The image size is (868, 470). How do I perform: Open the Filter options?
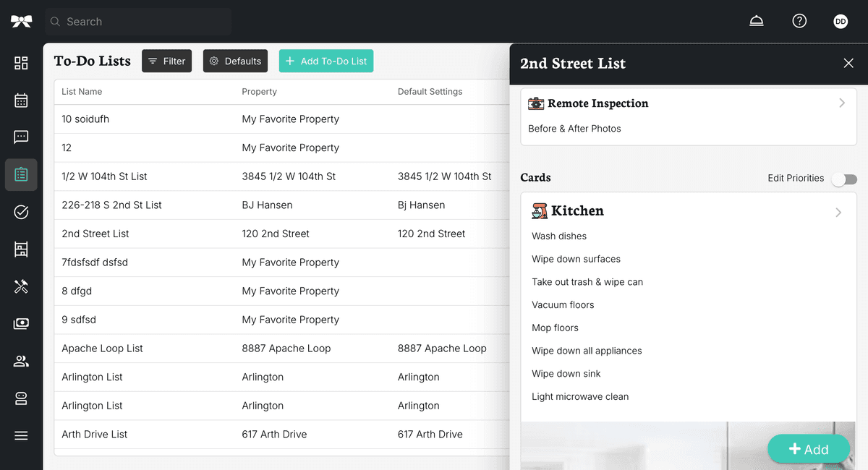[x=166, y=61]
